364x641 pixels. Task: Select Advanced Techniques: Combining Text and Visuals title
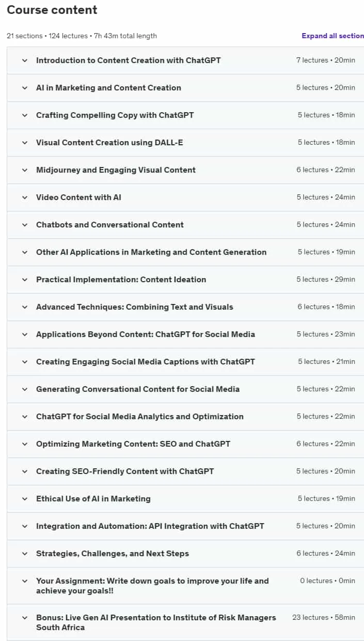point(135,307)
